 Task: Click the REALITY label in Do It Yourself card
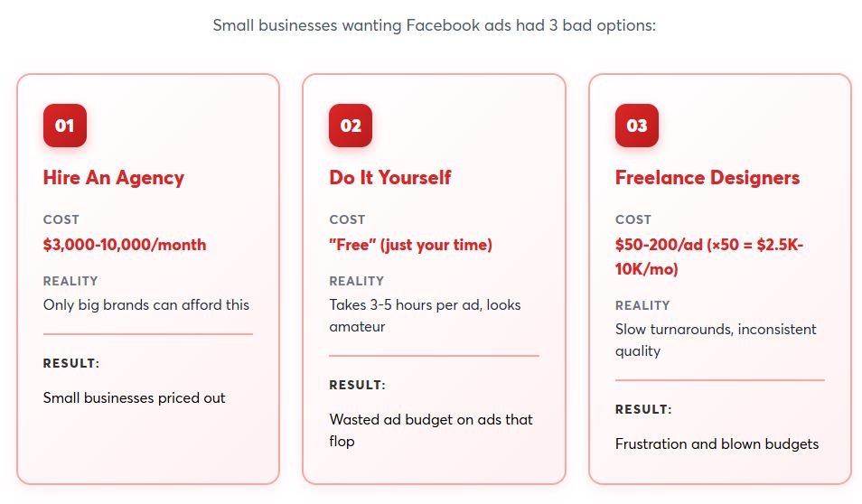pos(357,281)
